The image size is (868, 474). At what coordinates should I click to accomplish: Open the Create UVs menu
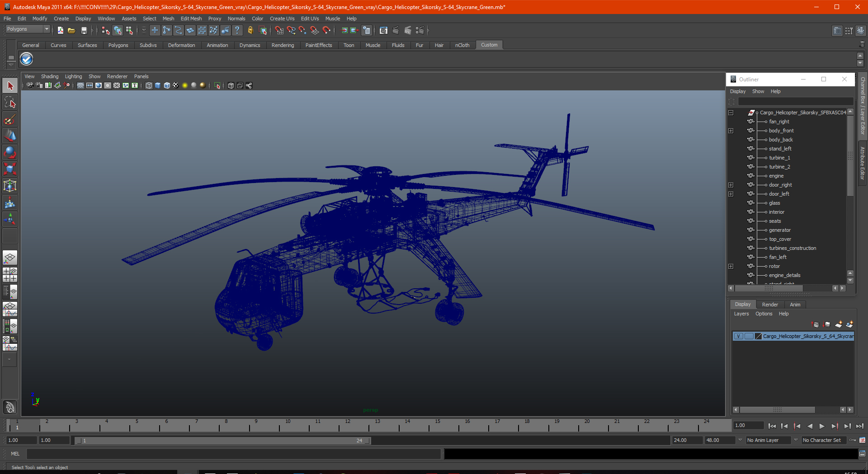[x=282, y=19]
